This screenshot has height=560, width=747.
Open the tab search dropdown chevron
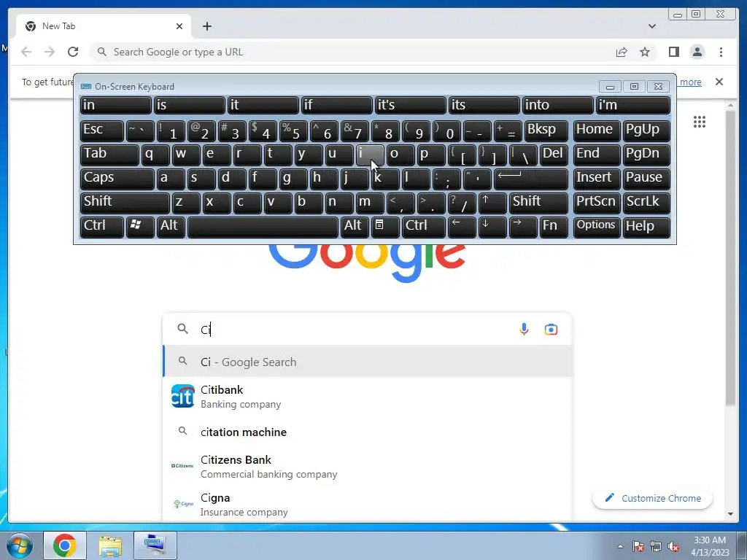(652, 26)
